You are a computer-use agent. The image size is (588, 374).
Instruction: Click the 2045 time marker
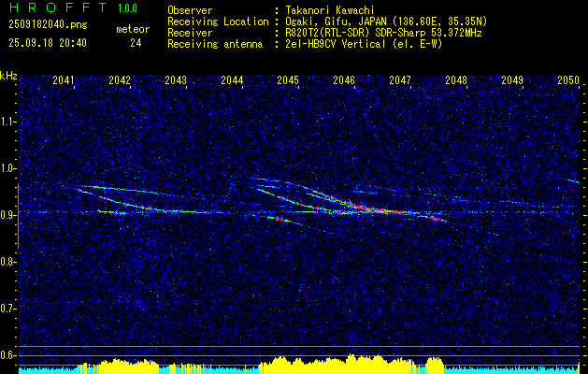(288, 80)
